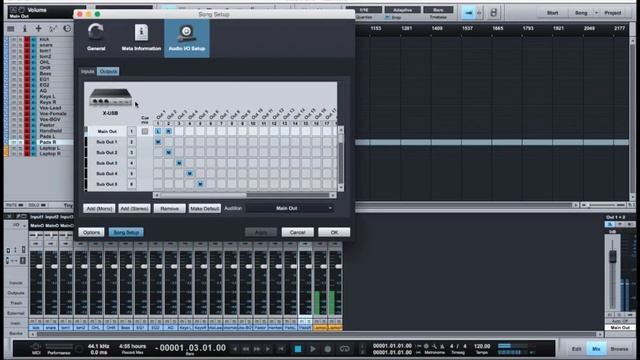Screen dimensions: 640x360
Task: Click the lock icon in the top toolbar
Action: (x=493, y=13)
